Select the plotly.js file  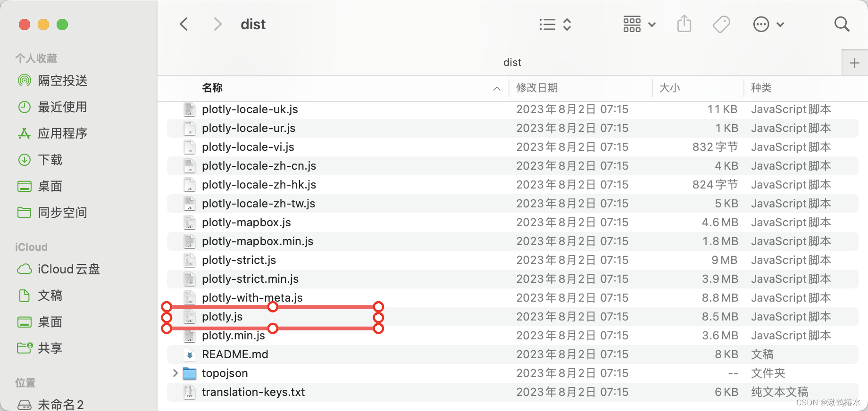pyautogui.click(x=222, y=316)
